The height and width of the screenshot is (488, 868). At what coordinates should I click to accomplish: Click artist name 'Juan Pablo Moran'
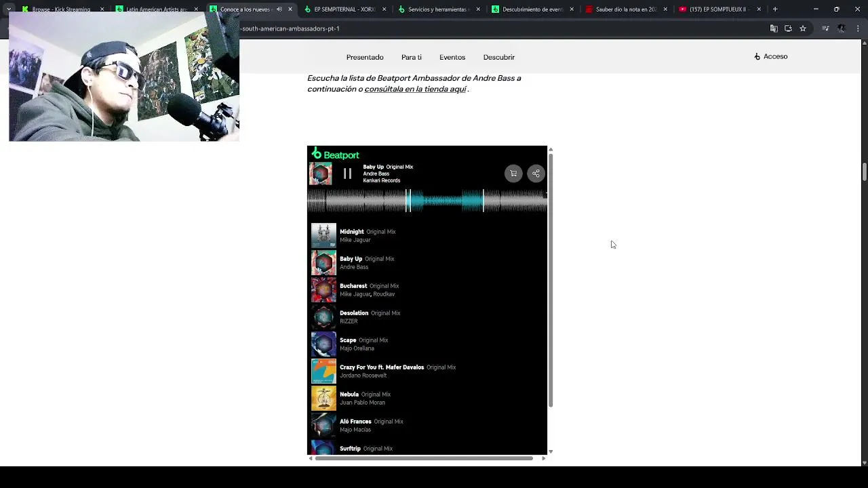pos(362,403)
